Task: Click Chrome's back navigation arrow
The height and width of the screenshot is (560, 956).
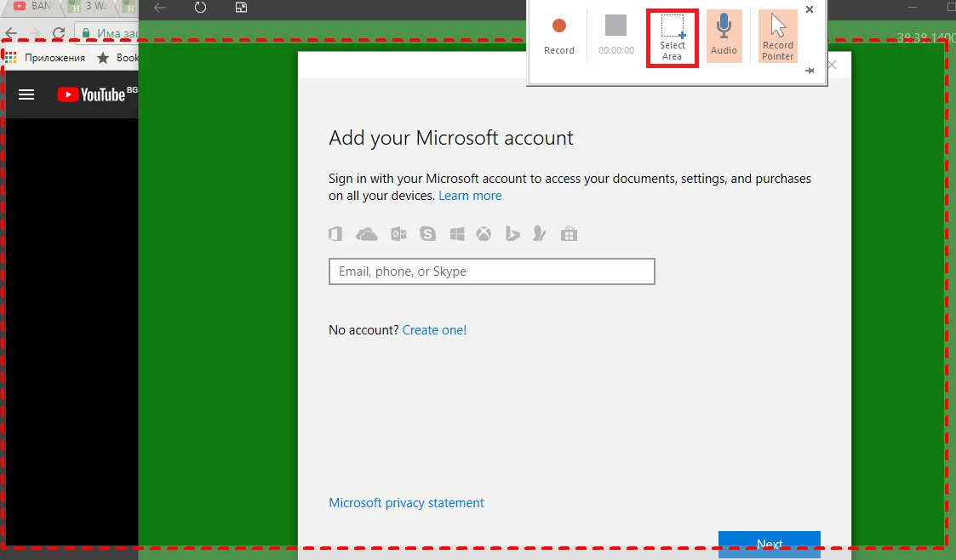Action: pos(11,33)
